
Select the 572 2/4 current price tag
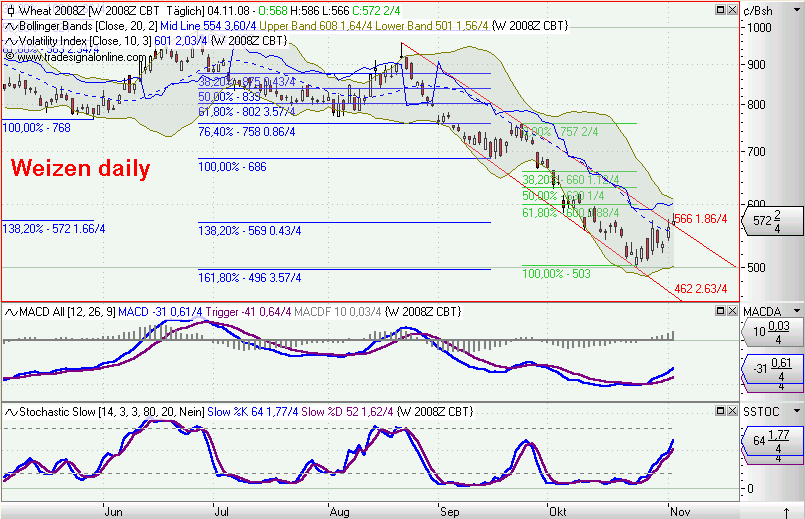(x=773, y=221)
